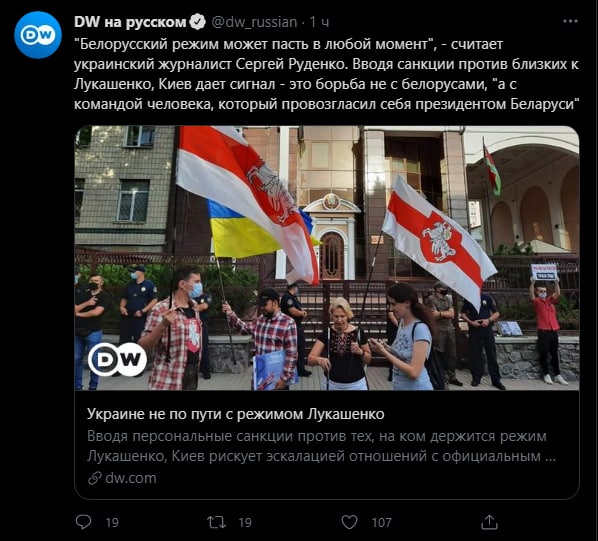The width and height of the screenshot is (598, 541).
Task: Click the "1 ч" tweet timestamp
Action: tap(319, 22)
